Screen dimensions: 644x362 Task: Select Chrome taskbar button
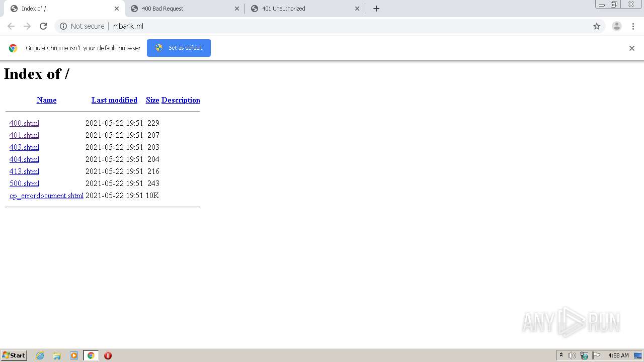click(91, 355)
